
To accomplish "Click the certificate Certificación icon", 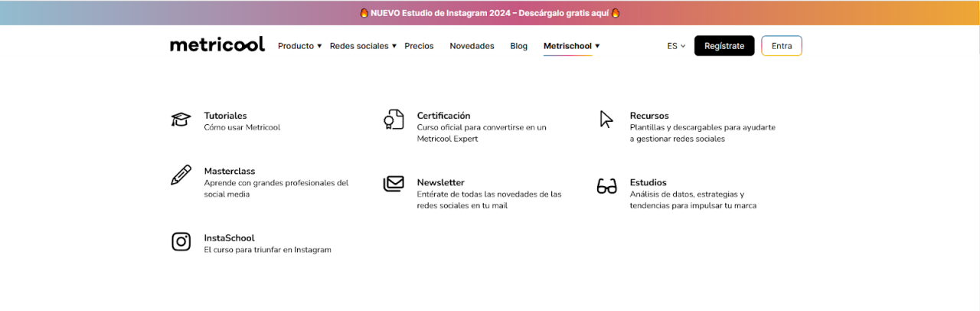I will [x=394, y=119].
